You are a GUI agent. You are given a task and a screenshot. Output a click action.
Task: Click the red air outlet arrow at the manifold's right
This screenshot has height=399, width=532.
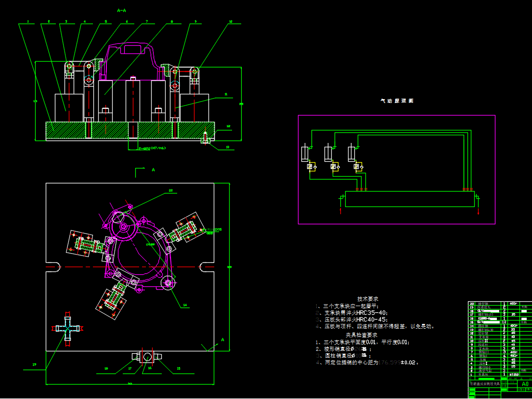click(x=478, y=210)
